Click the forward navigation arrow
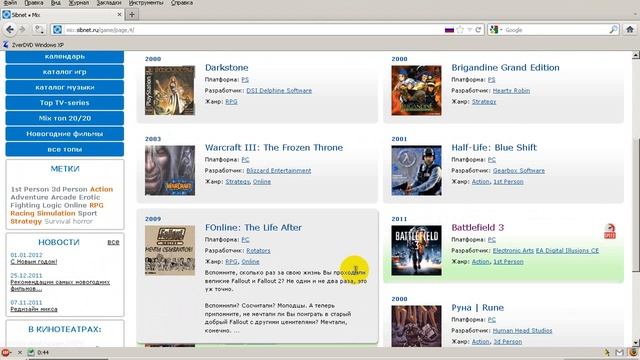 click(x=22, y=29)
